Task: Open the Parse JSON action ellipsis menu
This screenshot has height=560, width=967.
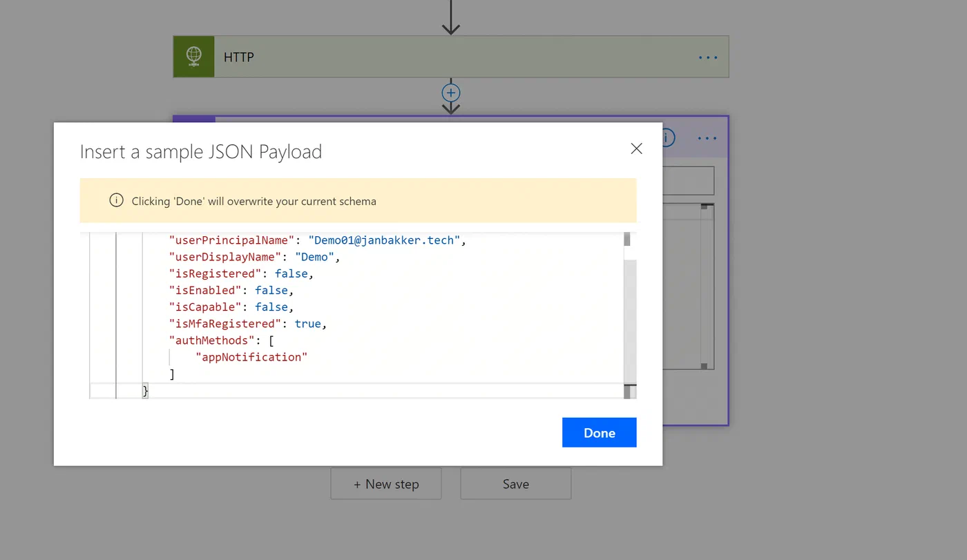Action: point(707,138)
